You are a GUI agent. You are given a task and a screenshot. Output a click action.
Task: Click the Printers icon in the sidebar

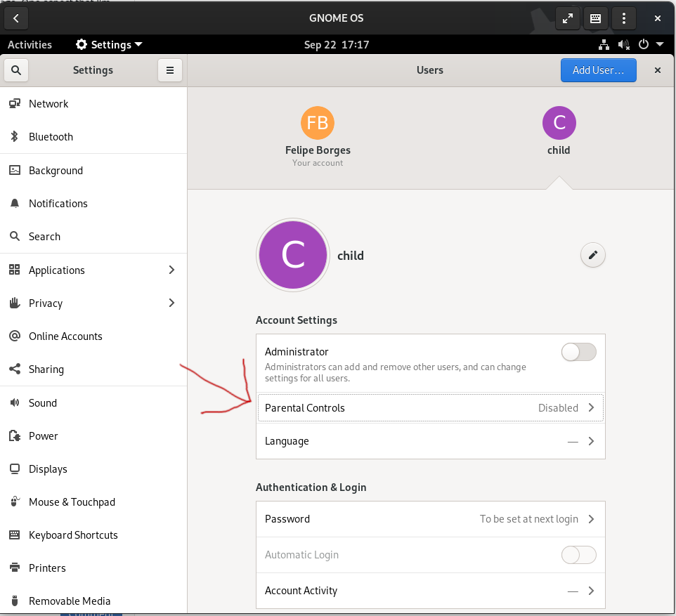15,568
